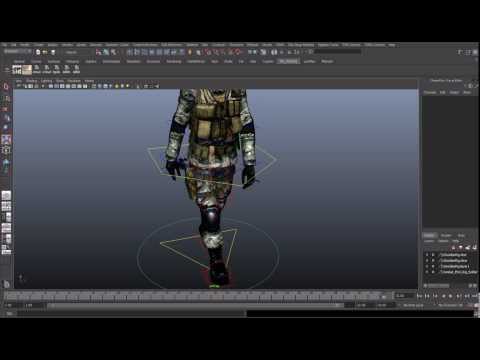Open Channels menu in Channel Box
This screenshot has width=480, height=360.
[x=430, y=92]
